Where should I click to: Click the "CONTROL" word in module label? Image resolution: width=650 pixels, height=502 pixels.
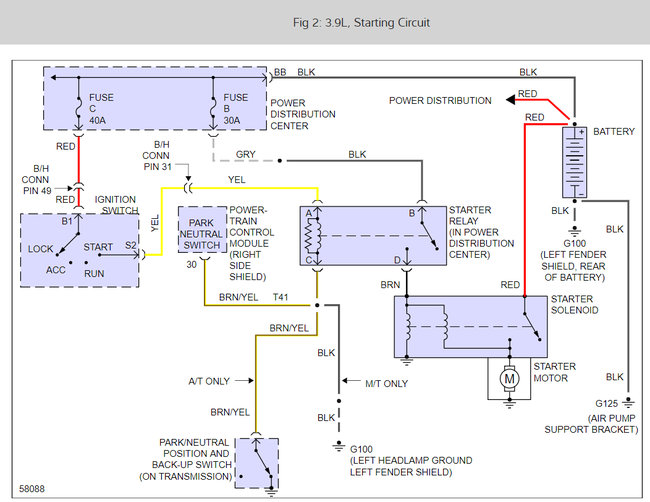[x=252, y=232]
